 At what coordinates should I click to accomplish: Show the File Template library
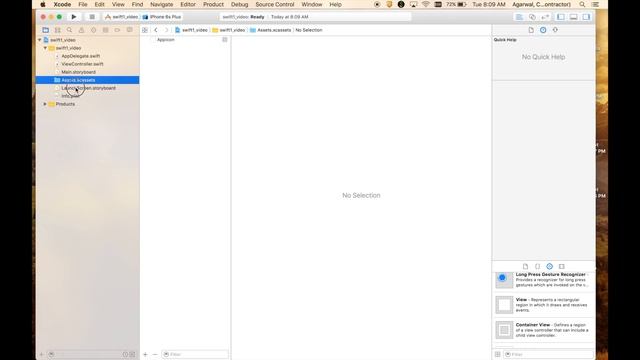click(525, 266)
